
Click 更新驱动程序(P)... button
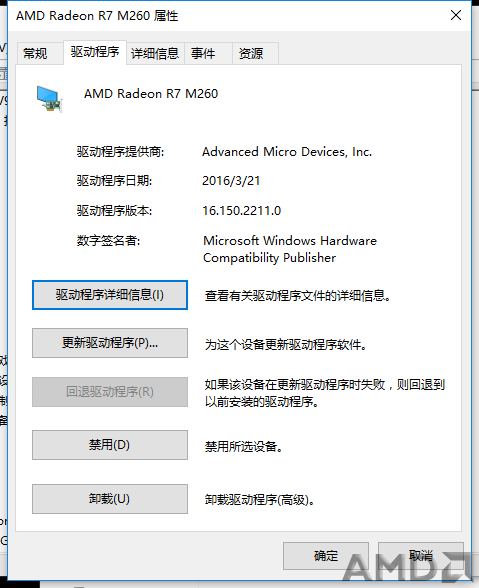coord(110,343)
